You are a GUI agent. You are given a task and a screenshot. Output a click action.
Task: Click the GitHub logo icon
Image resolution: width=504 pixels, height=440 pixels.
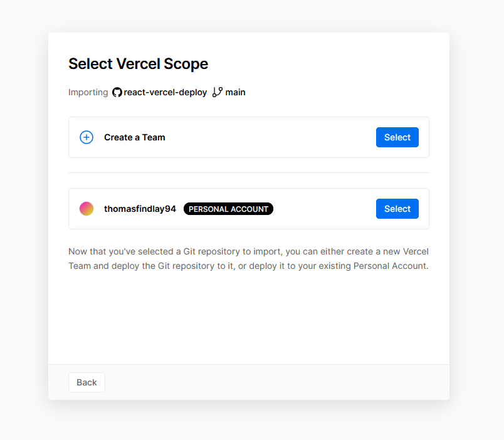pos(117,92)
